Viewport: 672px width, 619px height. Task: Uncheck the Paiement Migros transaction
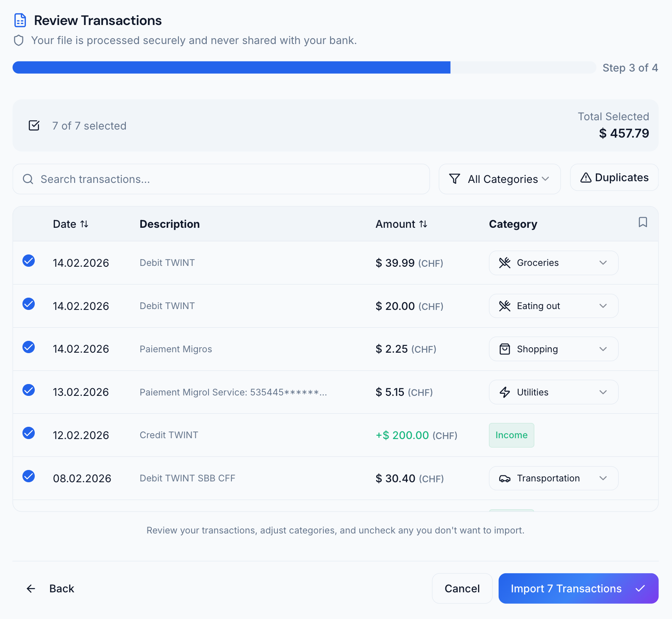28,347
